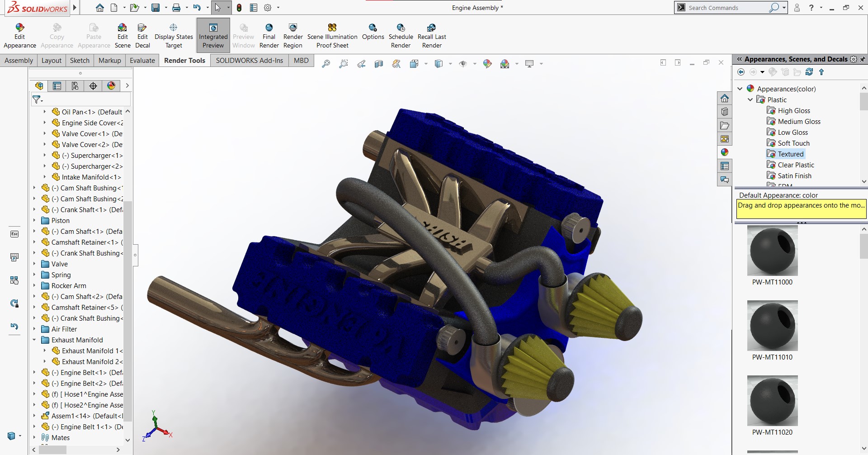The height and width of the screenshot is (455, 868).
Task: Click the Print icon in the title bar
Action: 176,8
